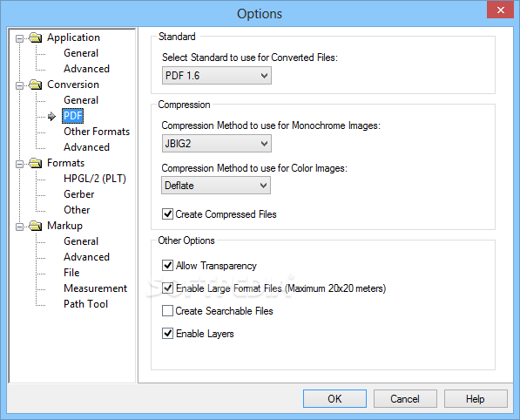Open the Deflate color compression dropdown
This screenshot has width=520, height=420.
(x=216, y=185)
